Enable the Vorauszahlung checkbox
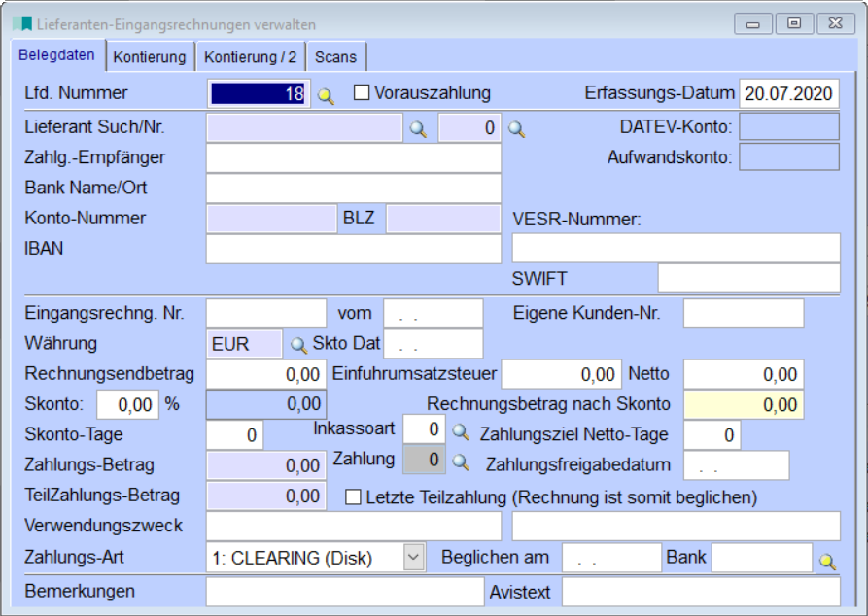868x616 pixels. (362, 93)
